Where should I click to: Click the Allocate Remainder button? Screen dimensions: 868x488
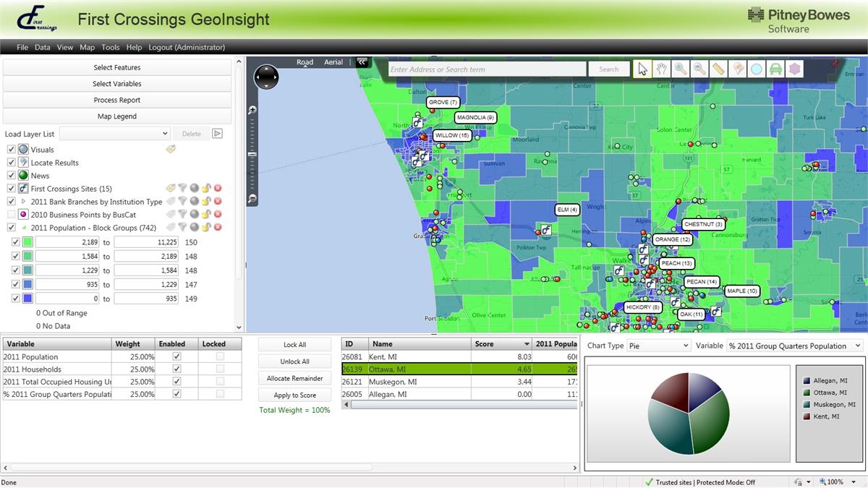pos(294,378)
